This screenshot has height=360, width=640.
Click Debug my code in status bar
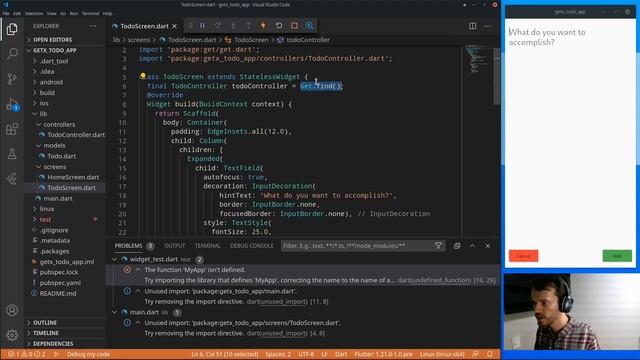88,354
